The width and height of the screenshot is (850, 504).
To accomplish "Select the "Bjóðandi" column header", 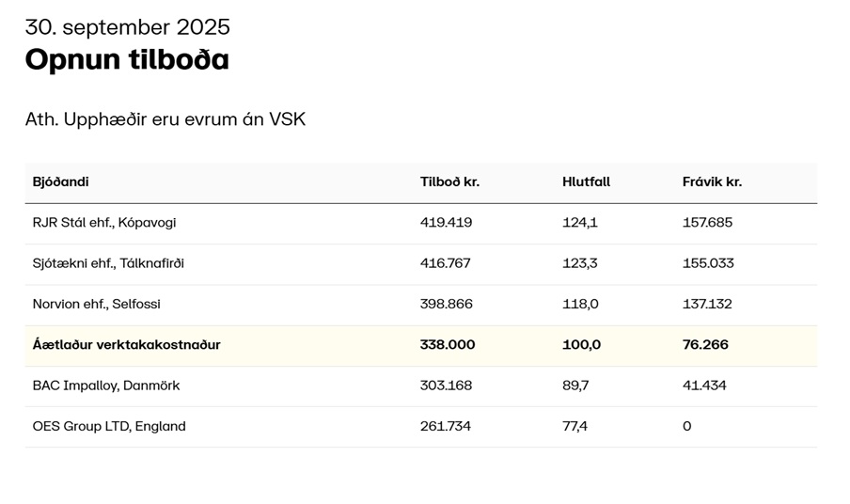I will pos(60,181).
